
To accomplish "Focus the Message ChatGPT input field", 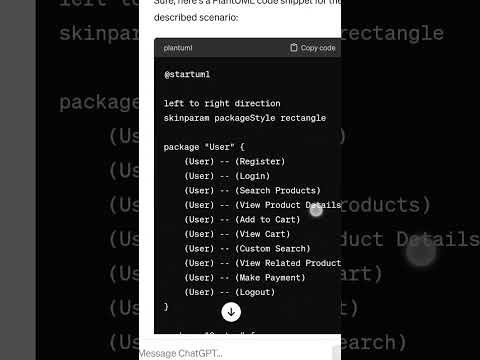I will tap(237, 353).
